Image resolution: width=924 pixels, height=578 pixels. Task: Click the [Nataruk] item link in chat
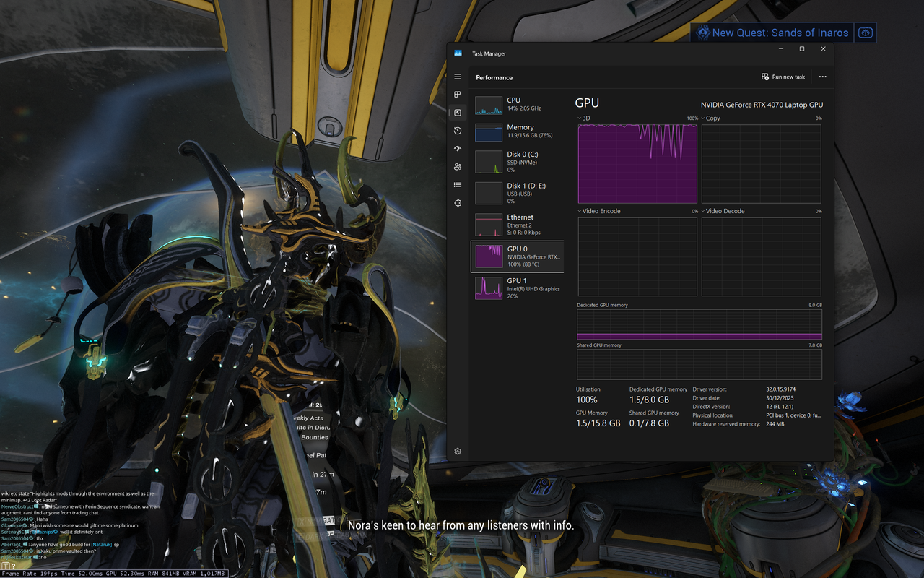pyautogui.click(x=102, y=544)
